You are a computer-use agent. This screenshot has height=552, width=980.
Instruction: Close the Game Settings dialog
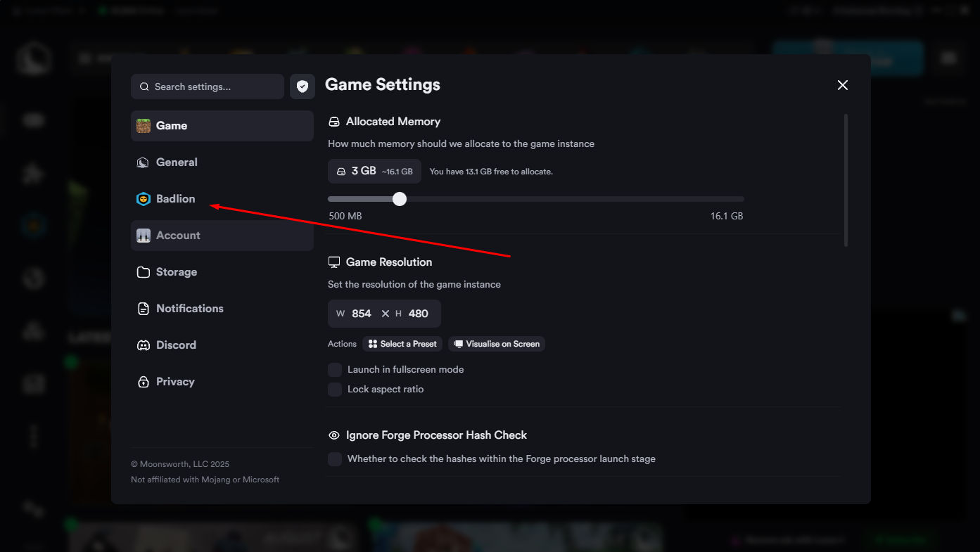[x=842, y=85]
